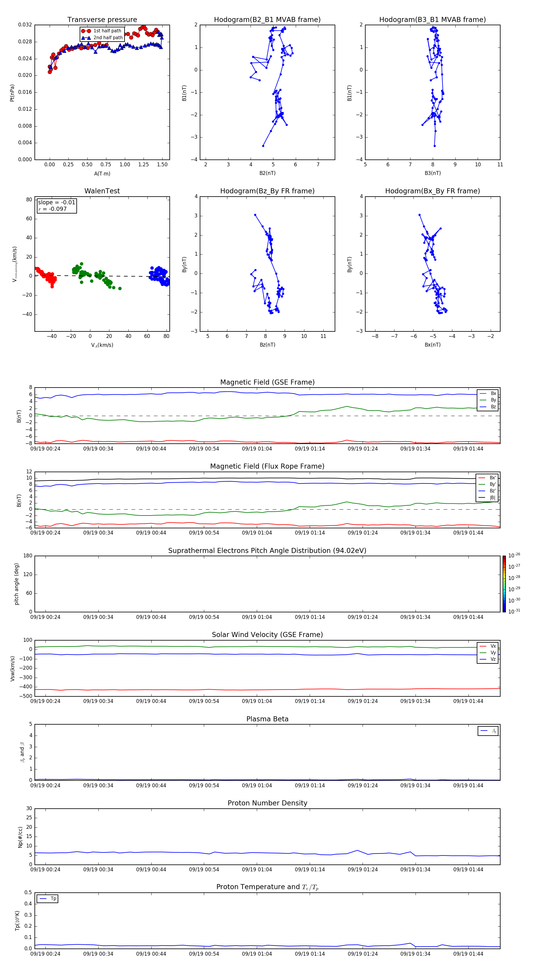Click the 10^-31 colorbar tick label
Image resolution: width=535 pixels, height=980 pixels.
tap(514, 611)
